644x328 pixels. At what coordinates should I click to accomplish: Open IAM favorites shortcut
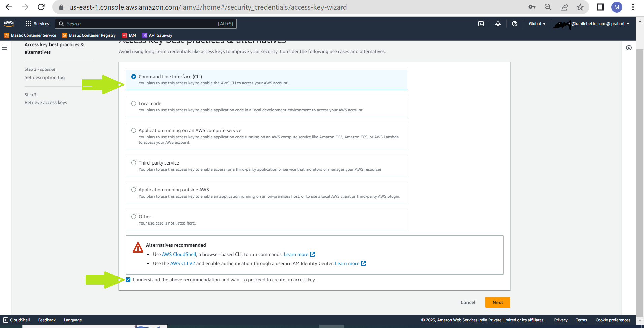(x=129, y=35)
